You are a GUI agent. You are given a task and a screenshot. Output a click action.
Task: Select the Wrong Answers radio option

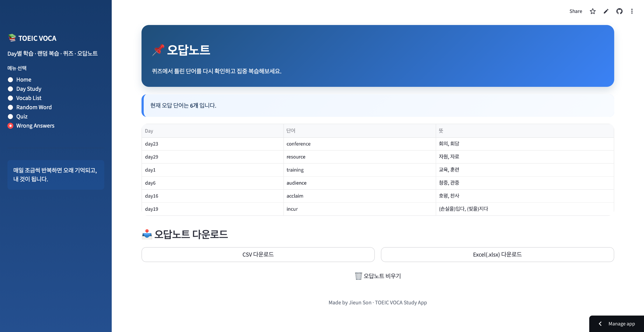tap(11, 126)
